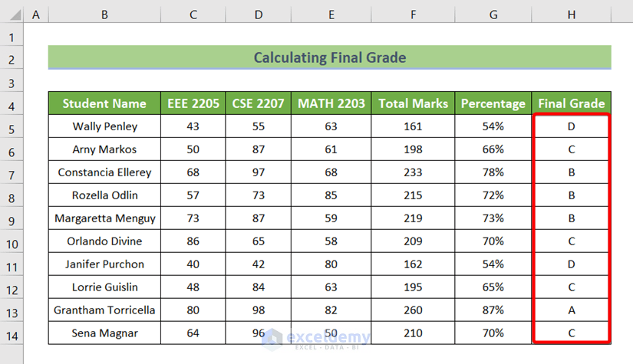Click the Percentage header cell
This screenshot has width=633, height=364.
(493, 103)
